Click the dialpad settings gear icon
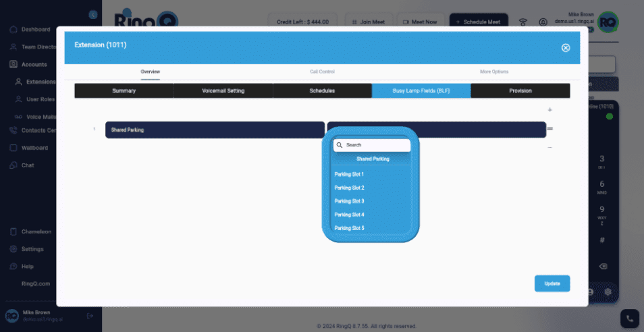The width and height of the screenshot is (644, 332). [608, 292]
